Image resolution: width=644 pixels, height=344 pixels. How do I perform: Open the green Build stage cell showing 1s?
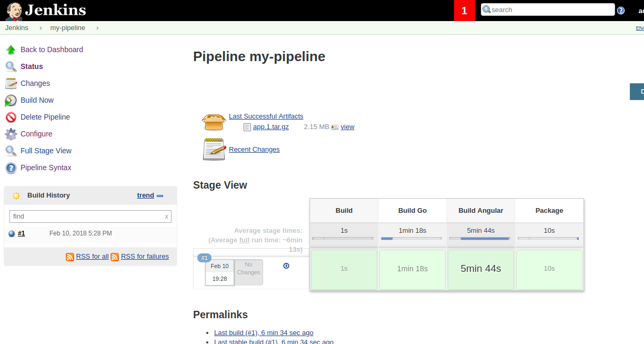(344, 270)
